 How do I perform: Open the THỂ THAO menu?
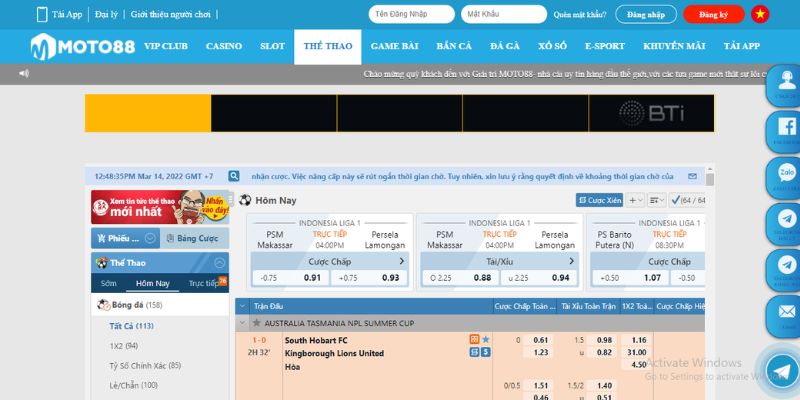coord(328,46)
